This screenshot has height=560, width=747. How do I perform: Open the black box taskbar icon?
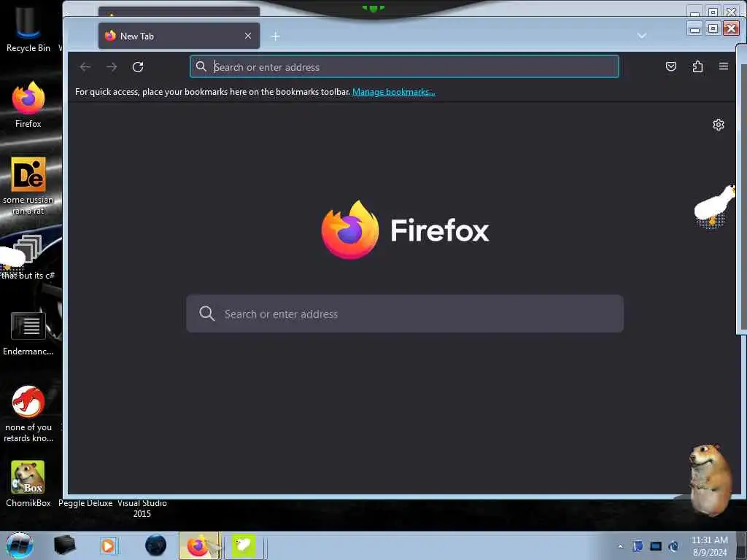pos(65,545)
